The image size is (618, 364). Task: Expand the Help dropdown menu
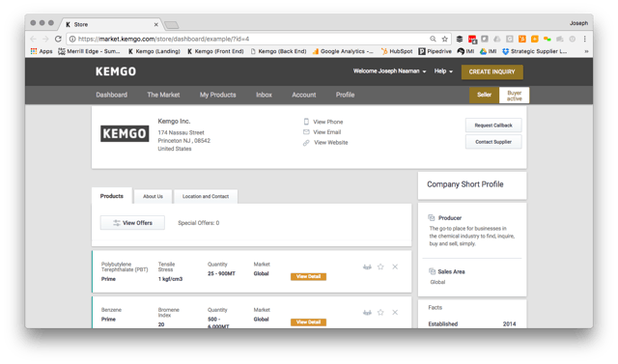tap(443, 71)
